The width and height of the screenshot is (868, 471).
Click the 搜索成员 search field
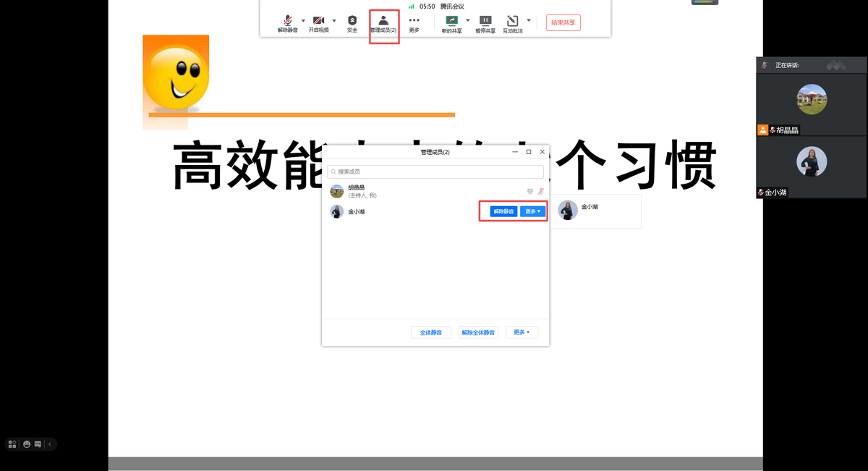pyautogui.click(x=435, y=171)
